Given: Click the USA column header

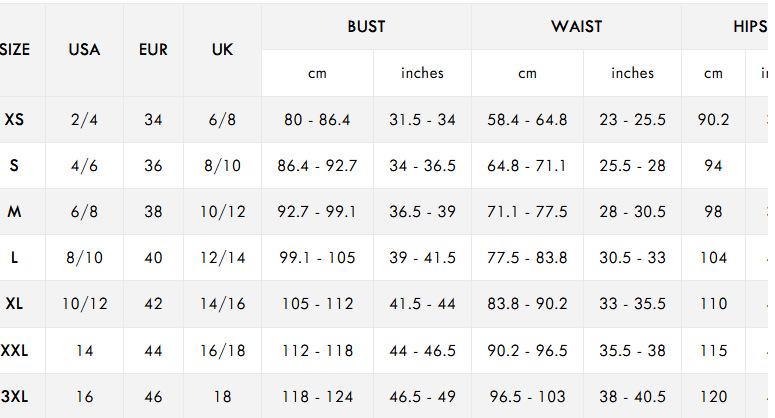Looking at the screenshot, I should point(84,49).
